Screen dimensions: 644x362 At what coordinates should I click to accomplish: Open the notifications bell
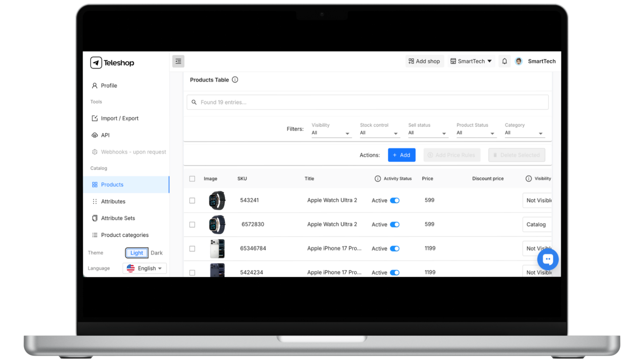[504, 61]
